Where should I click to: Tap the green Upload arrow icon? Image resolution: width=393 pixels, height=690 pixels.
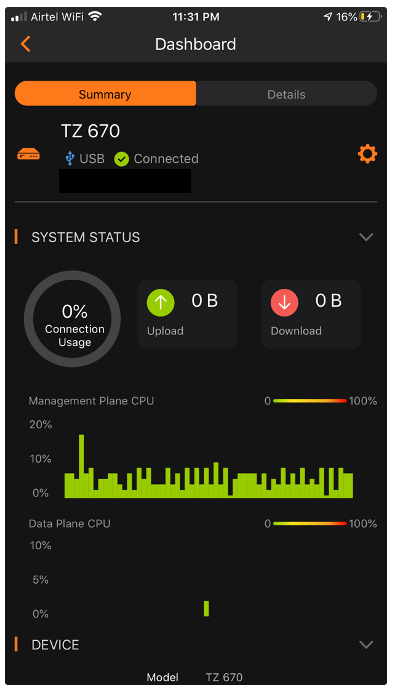tap(161, 303)
